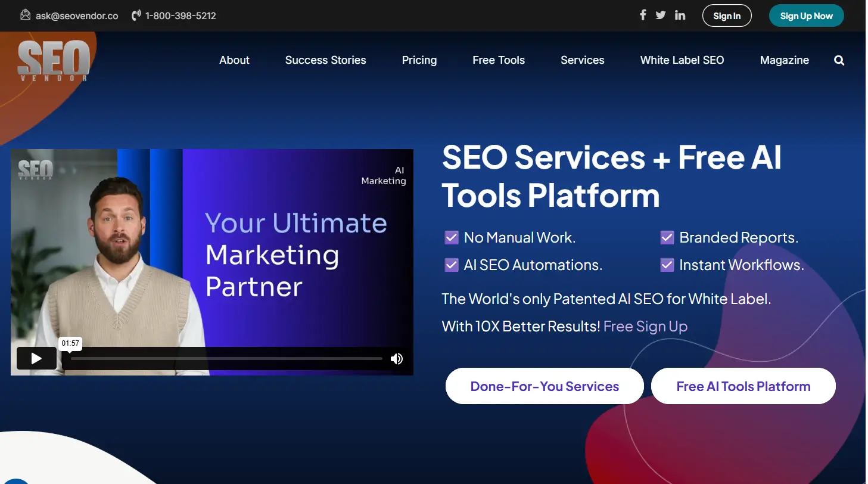Viewport: 868px width, 484px height.
Task: Open the Services menu
Action: point(583,60)
